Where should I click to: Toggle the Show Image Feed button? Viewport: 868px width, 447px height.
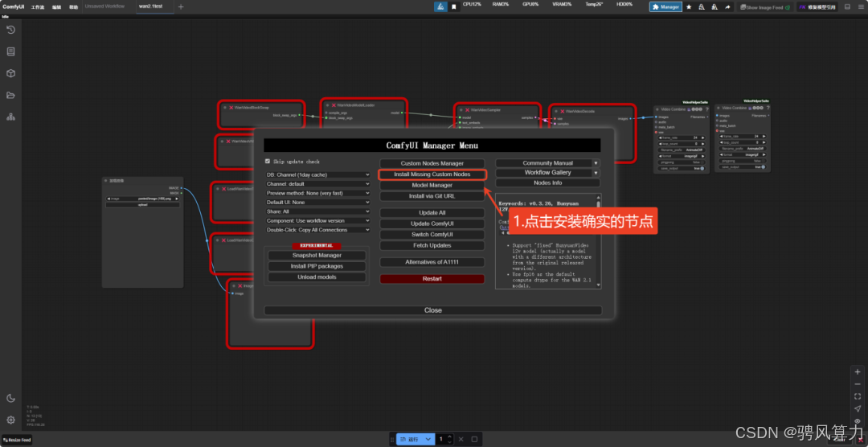click(x=766, y=6)
